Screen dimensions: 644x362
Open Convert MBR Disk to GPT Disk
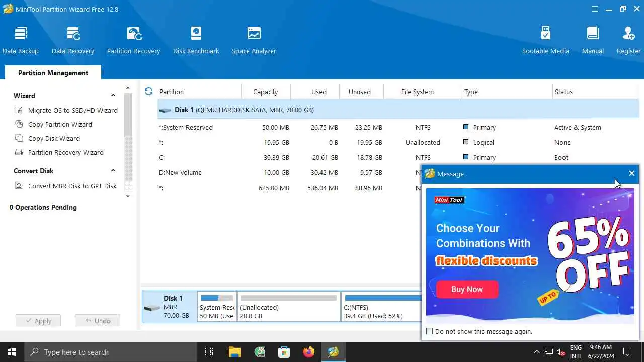[x=72, y=186]
